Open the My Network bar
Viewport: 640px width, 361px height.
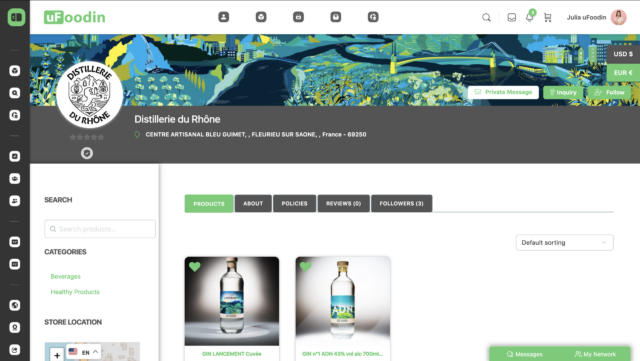[595, 354]
